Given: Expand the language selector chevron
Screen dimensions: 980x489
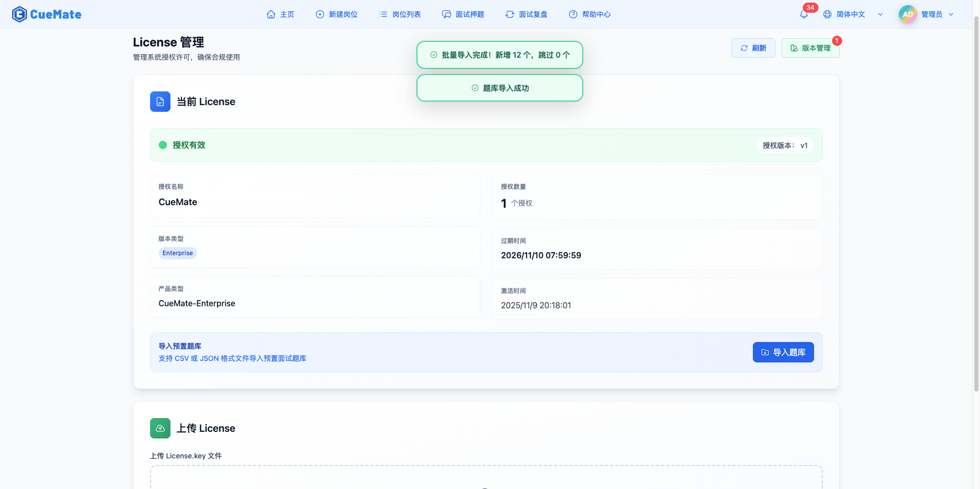Looking at the screenshot, I should [x=880, y=14].
